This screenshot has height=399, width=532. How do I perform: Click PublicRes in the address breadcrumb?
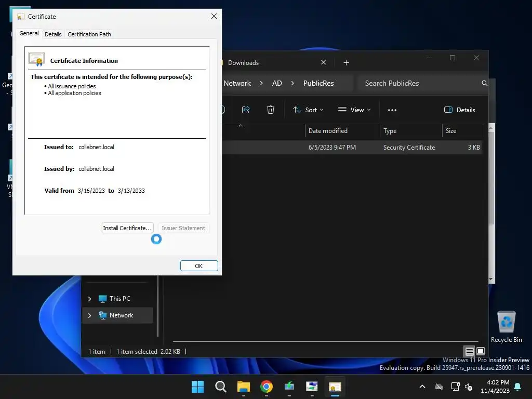318,83
